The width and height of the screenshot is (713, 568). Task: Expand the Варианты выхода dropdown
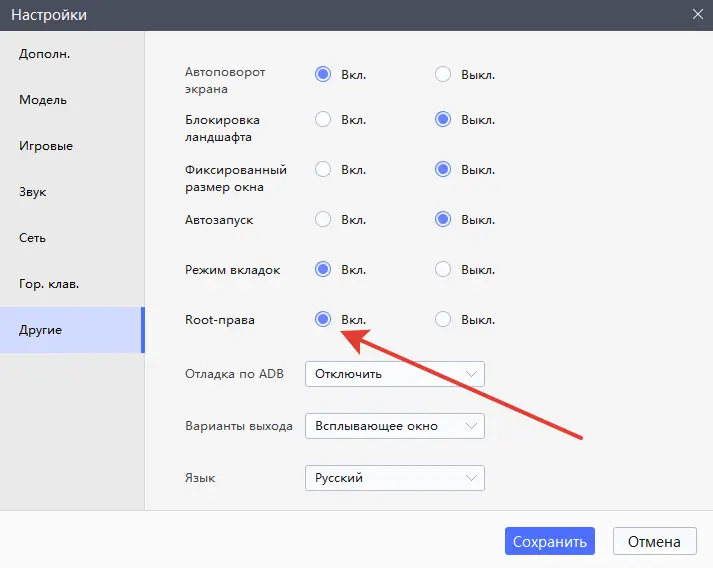point(395,426)
